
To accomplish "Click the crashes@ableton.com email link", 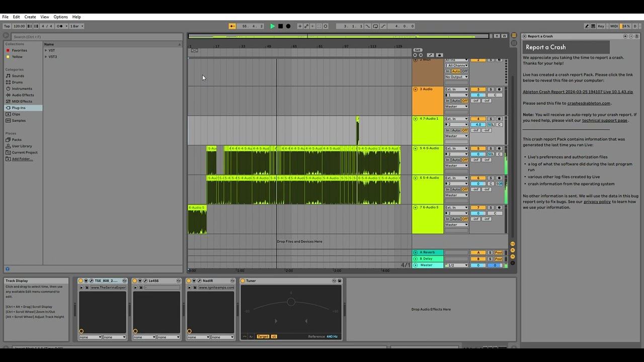I will coord(589,104).
